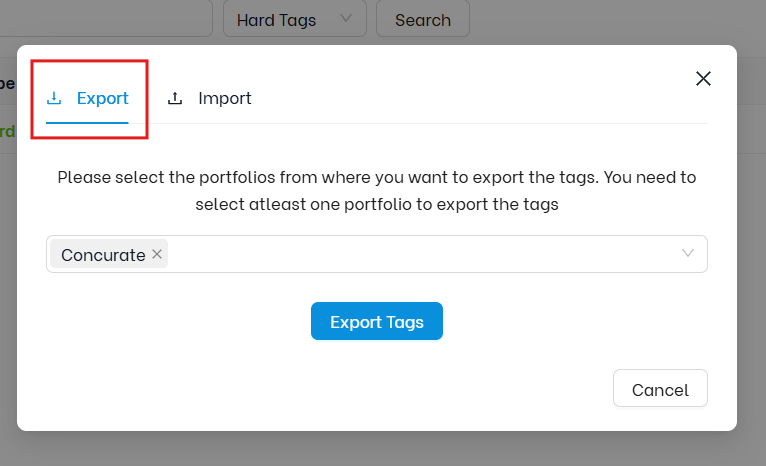766x466 pixels.
Task: Click the blue underline beneath Export tab
Action: click(87, 123)
